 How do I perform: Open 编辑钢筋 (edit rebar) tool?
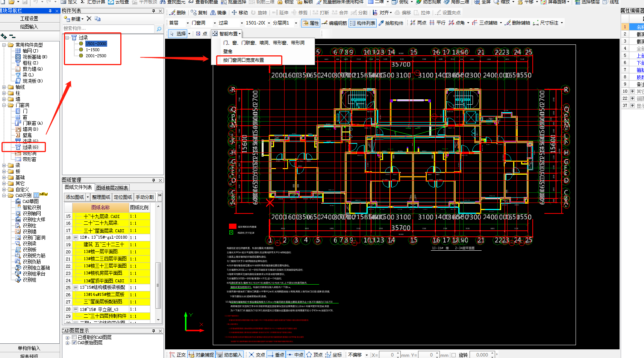(x=334, y=23)
